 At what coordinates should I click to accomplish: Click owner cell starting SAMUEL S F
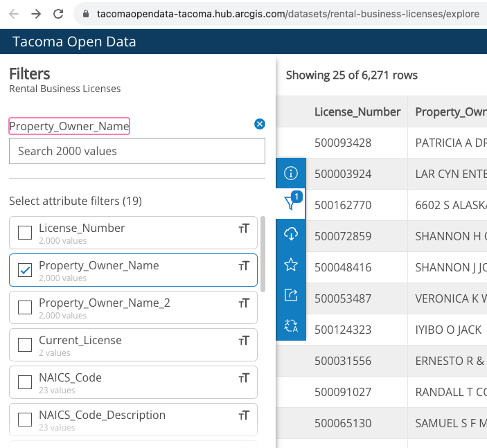tap(451, 423)
